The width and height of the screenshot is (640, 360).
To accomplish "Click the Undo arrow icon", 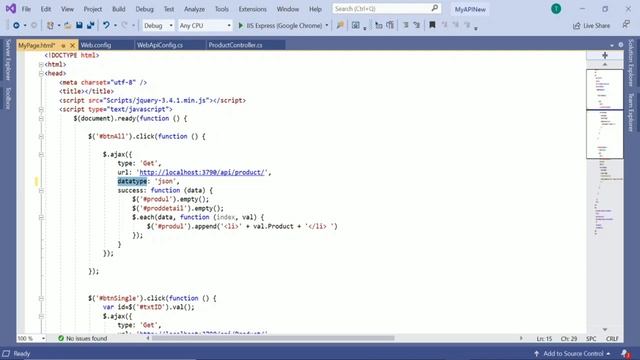I will [106, 25].
